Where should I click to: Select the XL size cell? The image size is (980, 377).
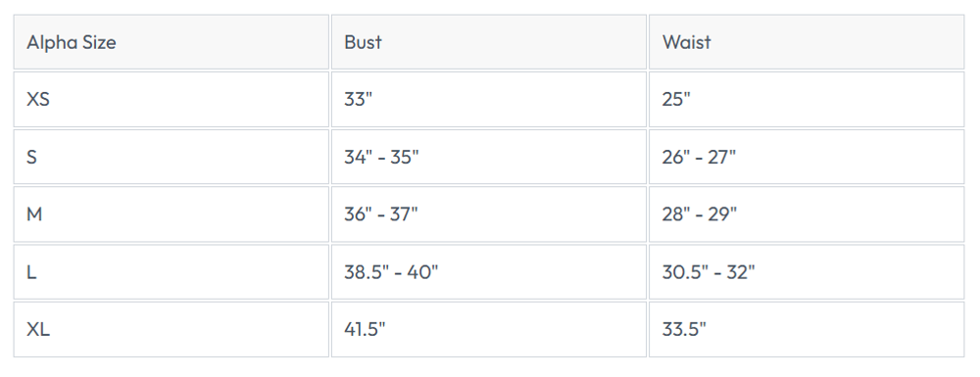[x=171, y=329]
